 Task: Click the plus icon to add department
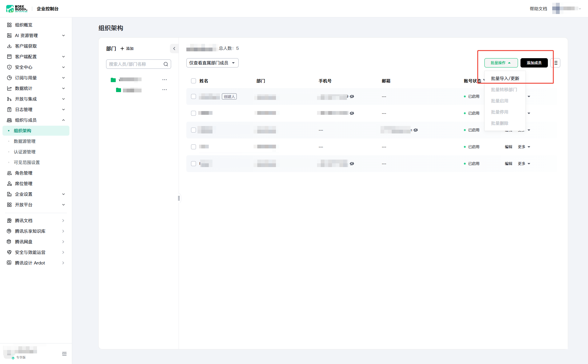(x=122, y=49)
